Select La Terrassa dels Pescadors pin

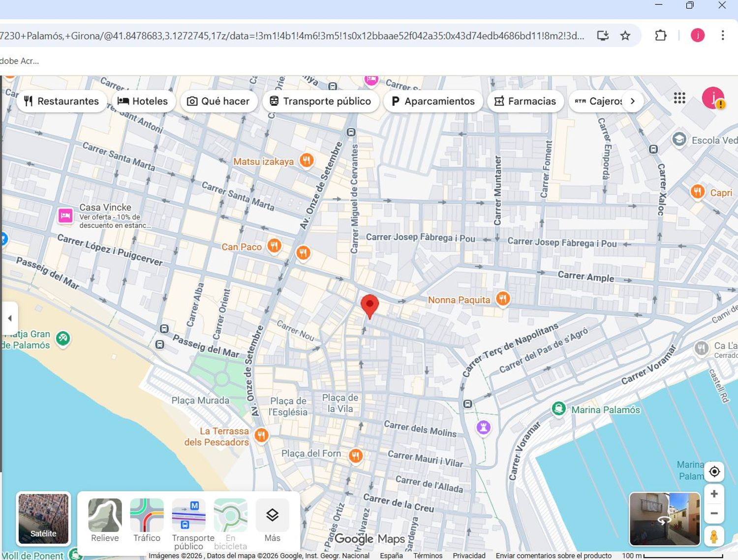pyautogui.click(x=261, y=435)
